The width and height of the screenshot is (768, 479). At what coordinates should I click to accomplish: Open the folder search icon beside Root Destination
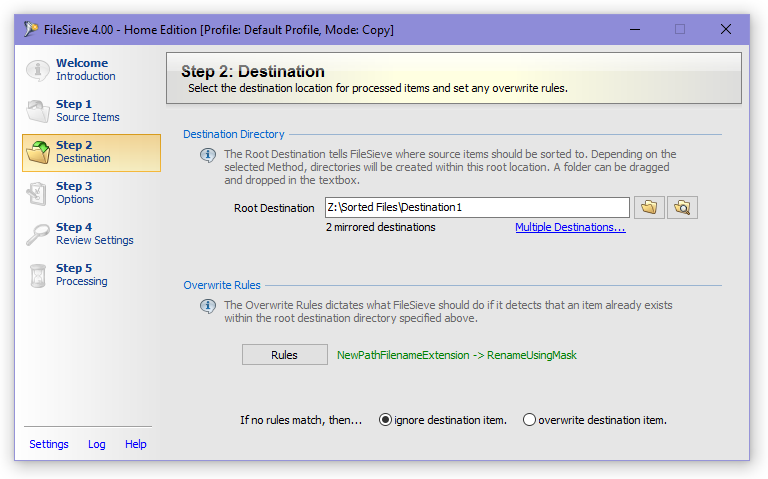(682, 208)
